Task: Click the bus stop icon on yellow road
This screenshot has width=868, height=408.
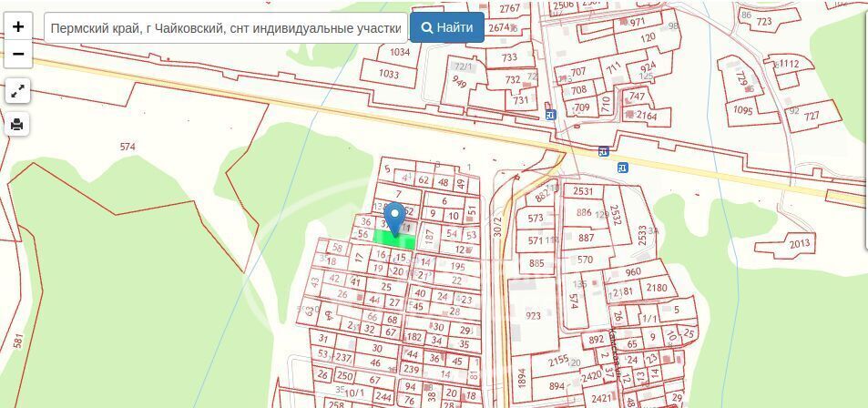Action: 603,150
